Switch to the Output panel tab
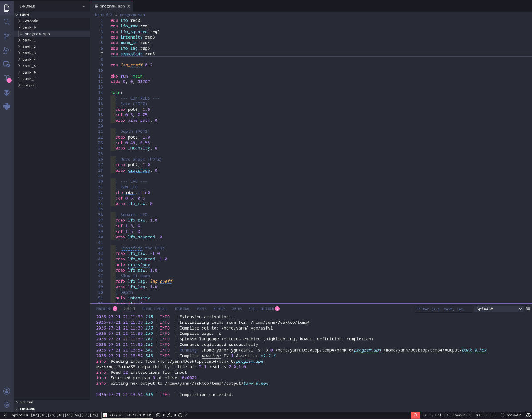Screen dimensions: 532x419 (129, 309)
